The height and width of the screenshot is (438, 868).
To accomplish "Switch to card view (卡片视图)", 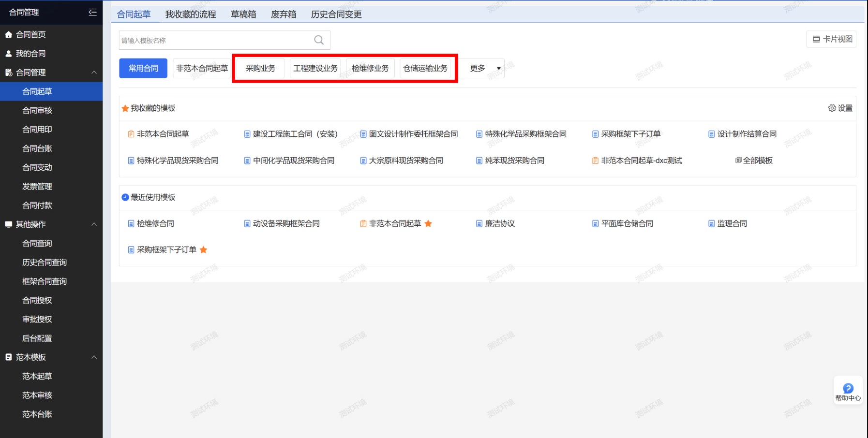I will click(832, 39).
